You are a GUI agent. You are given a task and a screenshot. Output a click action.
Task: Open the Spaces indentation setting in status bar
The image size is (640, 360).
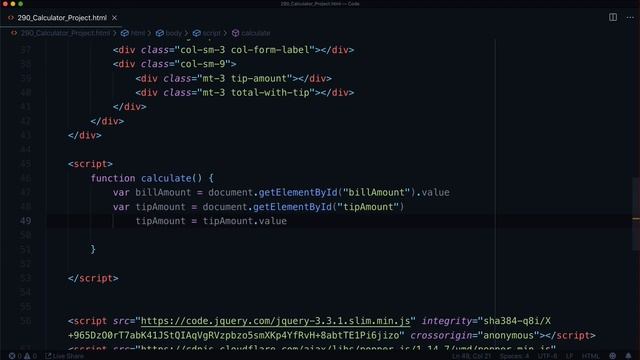click(514, 356)
